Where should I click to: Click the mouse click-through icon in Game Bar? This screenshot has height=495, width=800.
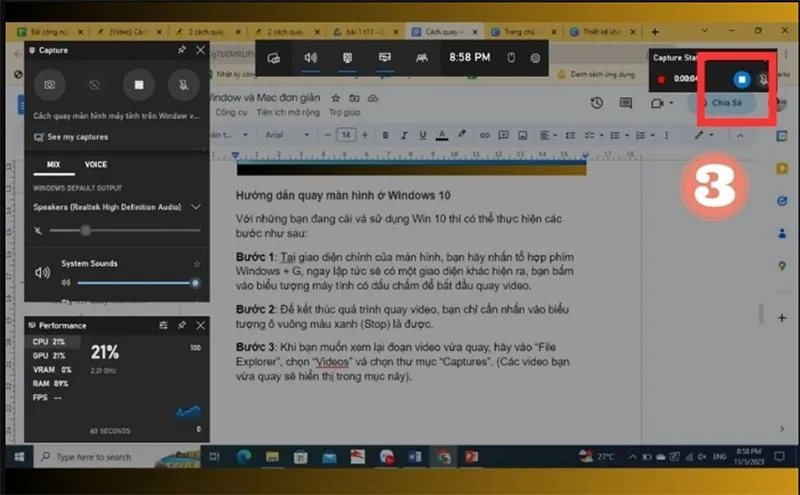511,58
